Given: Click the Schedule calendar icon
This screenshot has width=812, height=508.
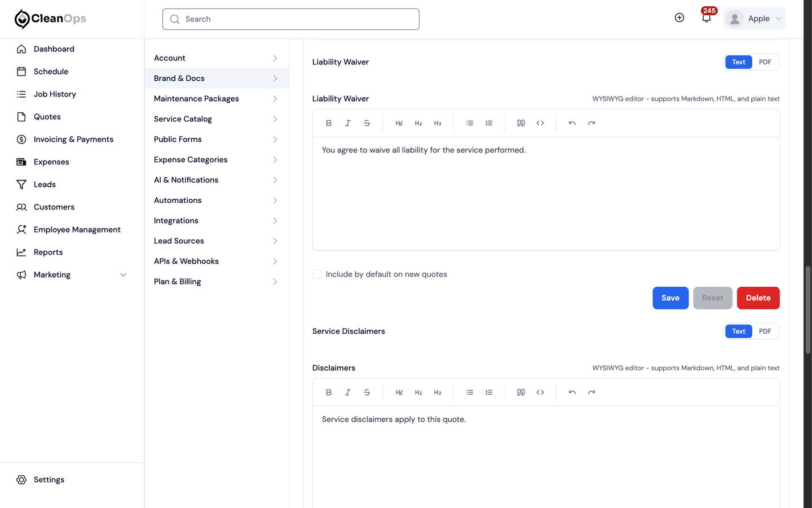Looking at the screenshot, I should tap(21, 72).
